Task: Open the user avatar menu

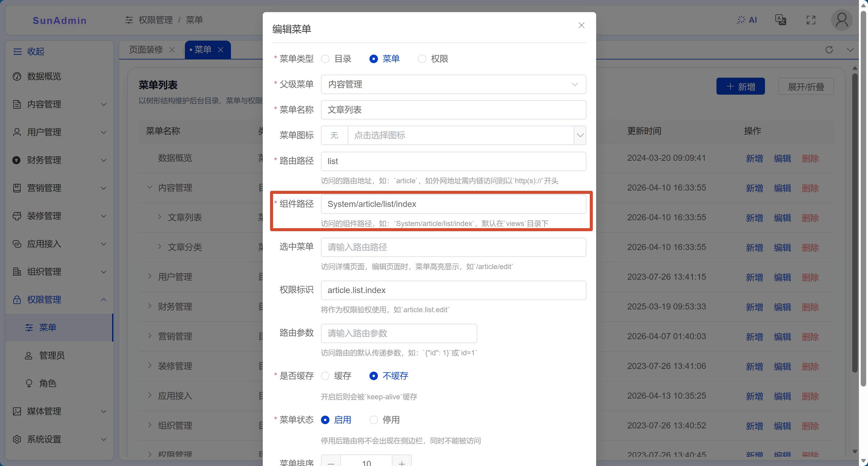Action: (x=841, y=20)
